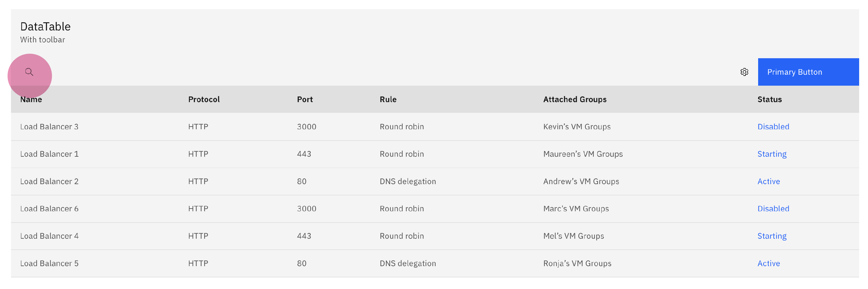Click the Starting status for Load Balancer 1
Viewport: 868px width, 289px height.
tap(772, 154)
